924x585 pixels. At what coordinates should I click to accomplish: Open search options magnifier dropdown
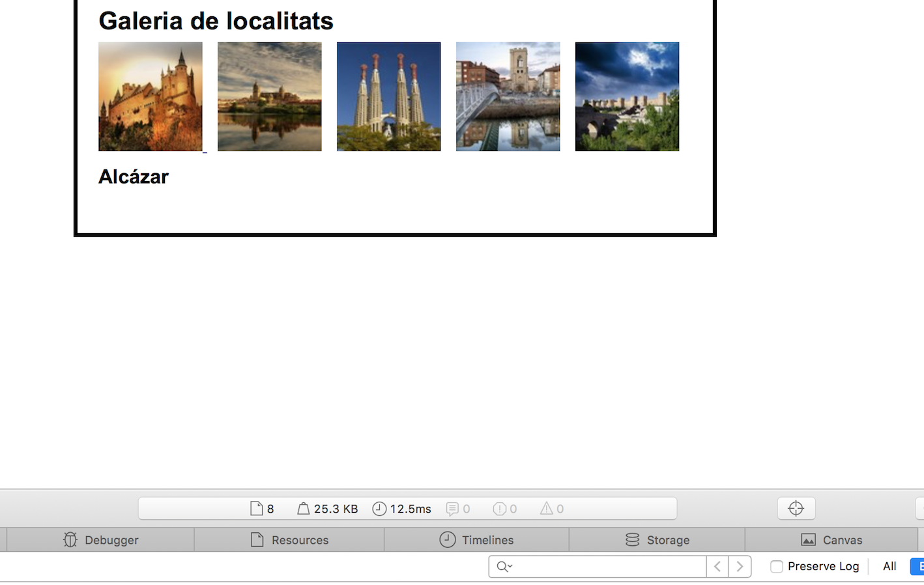[504, 567]
